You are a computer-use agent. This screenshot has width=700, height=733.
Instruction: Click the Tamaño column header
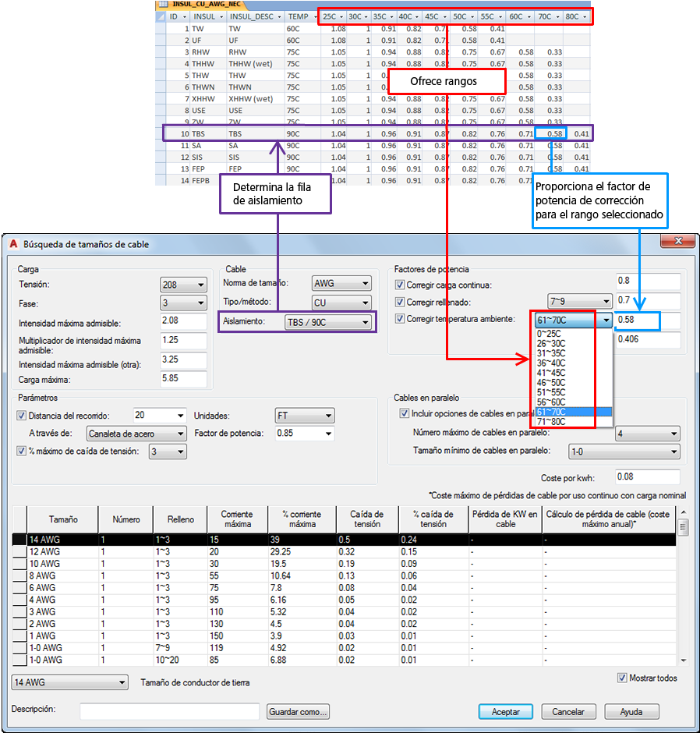tap(62, 519)
